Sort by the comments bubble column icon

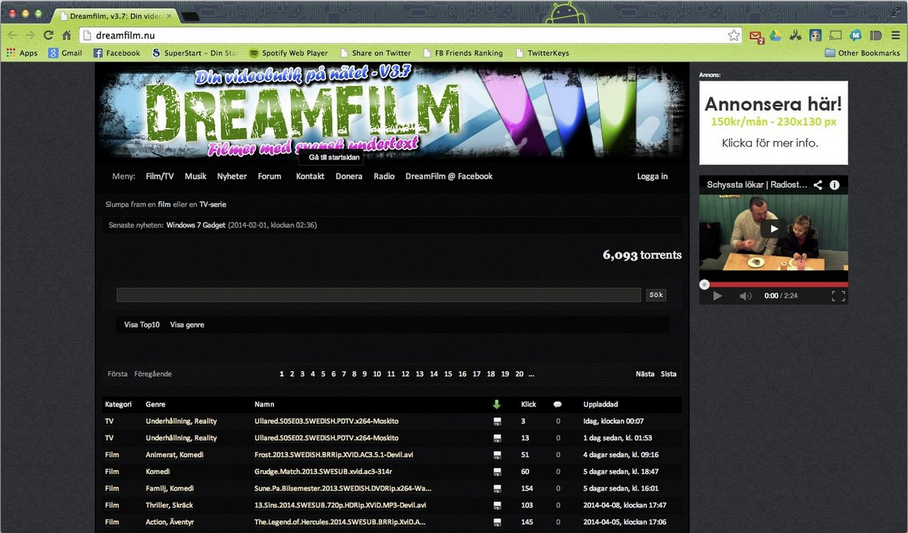[557, 404]
